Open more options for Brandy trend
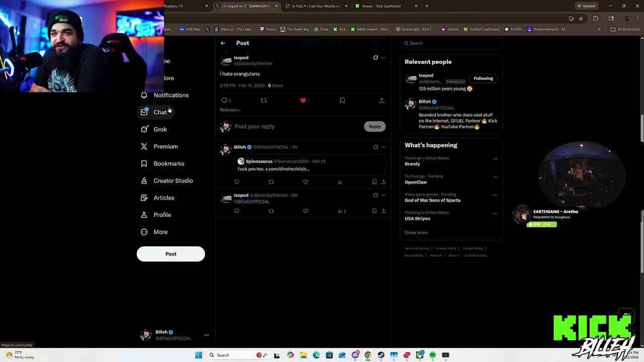 coord(495,159)
